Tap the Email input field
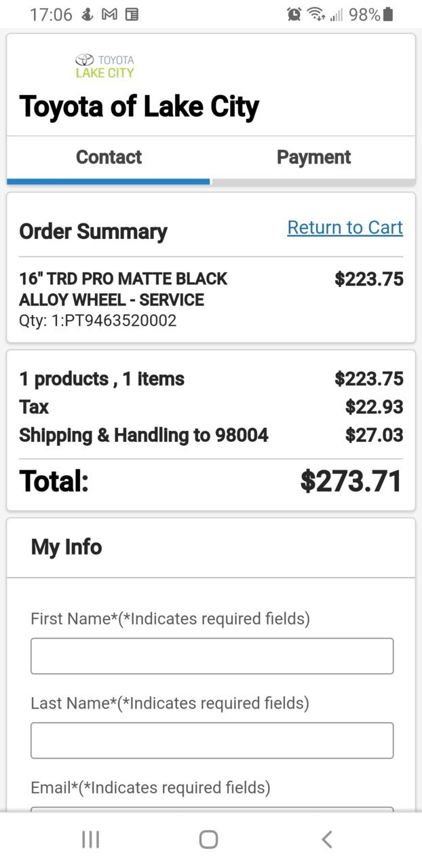Viewport: 422px width, 868px height. click(x=212, y=809)
